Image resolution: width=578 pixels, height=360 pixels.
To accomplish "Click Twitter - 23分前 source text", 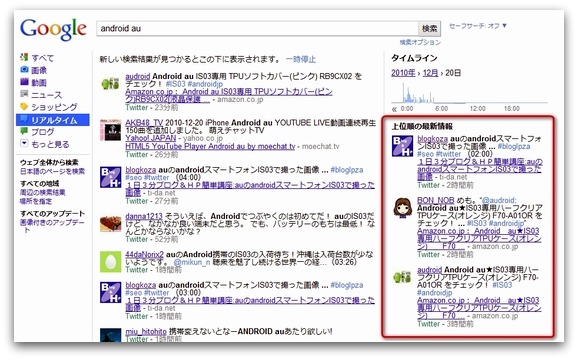I will pyautogui.click(x=152, y=108).
